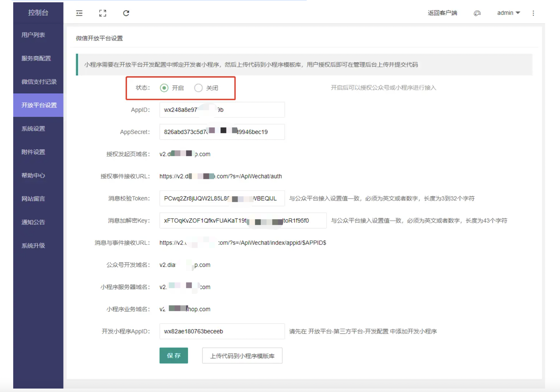Click the 授权事件接收URL value ending /ApiWechat/auth
Image resolution: width=560 pixels, height=392 pixels.
[221, 176]
